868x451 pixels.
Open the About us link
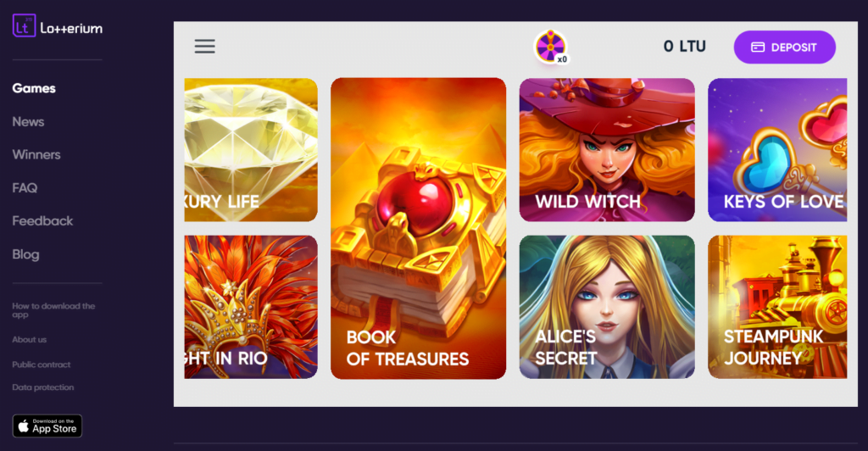pos(30,340)
